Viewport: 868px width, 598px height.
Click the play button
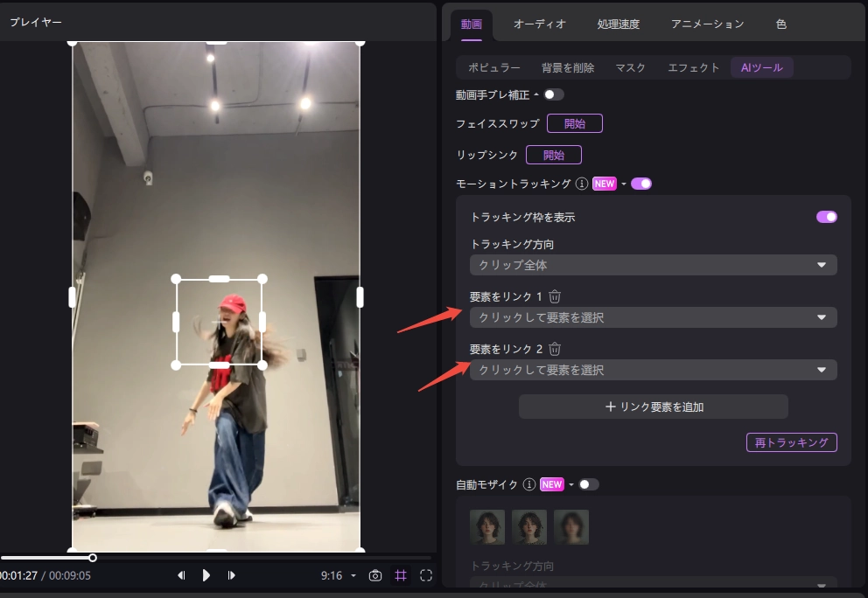pyautogui.click(x=206, y=575)
